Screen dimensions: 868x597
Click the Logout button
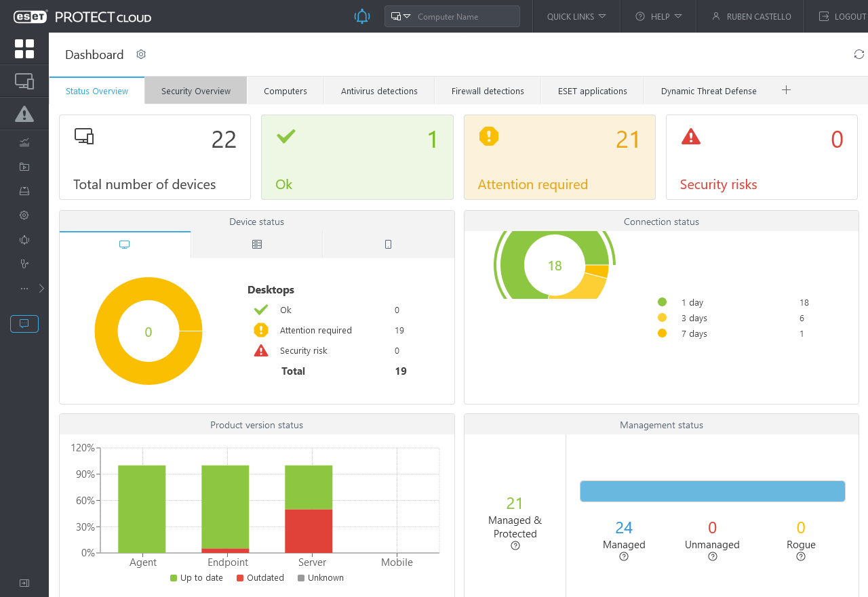click(842, 16)
